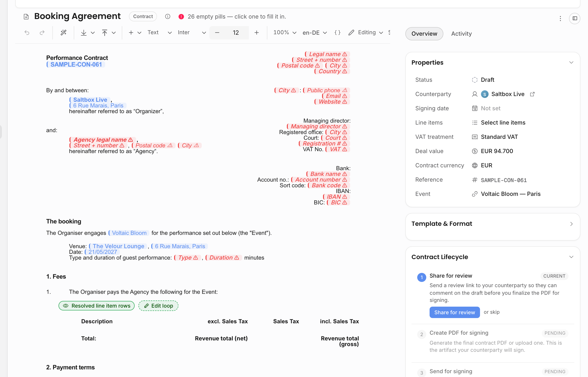Open the 100% zoom dropdown
588x377 pixels.
(285, 33)
